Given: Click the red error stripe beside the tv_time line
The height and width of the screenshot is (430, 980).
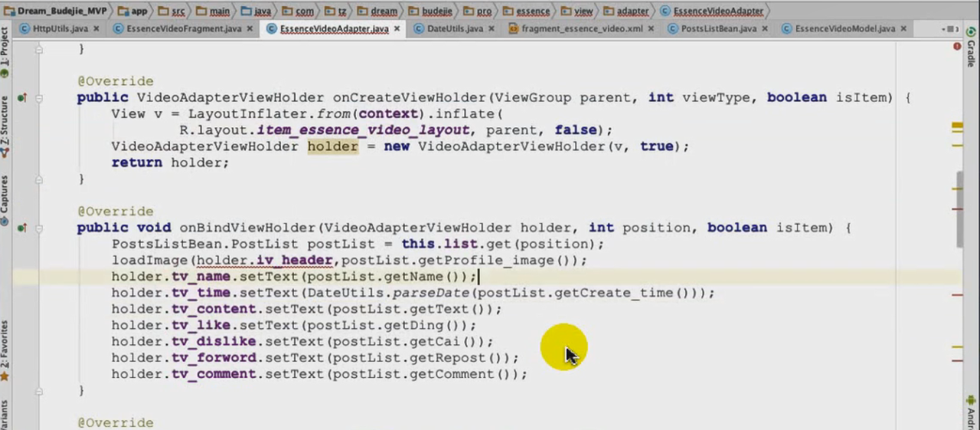Looking at the screenshot, I should pos(957,294).
